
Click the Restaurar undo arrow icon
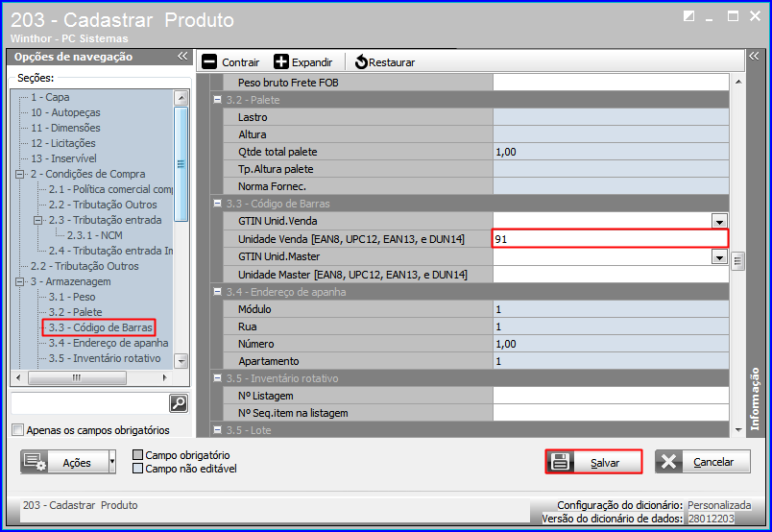(361, 62)
